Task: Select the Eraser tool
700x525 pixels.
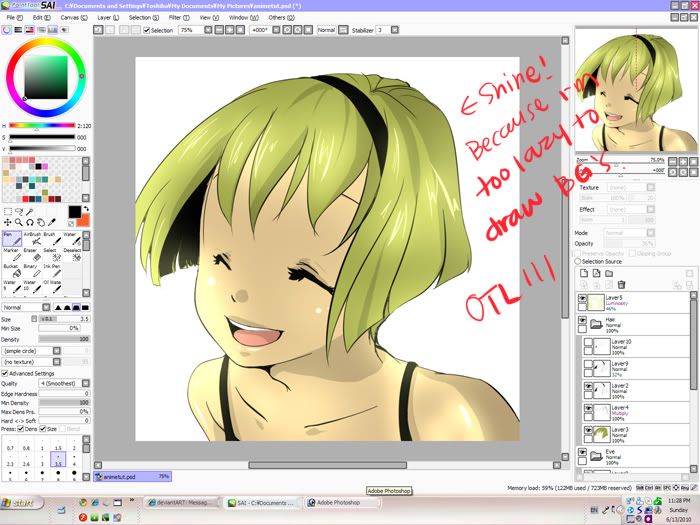Action: (31, 255)
